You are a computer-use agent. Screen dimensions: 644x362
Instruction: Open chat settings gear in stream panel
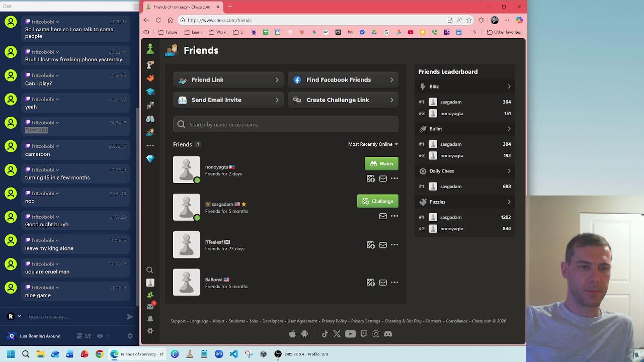130,336
